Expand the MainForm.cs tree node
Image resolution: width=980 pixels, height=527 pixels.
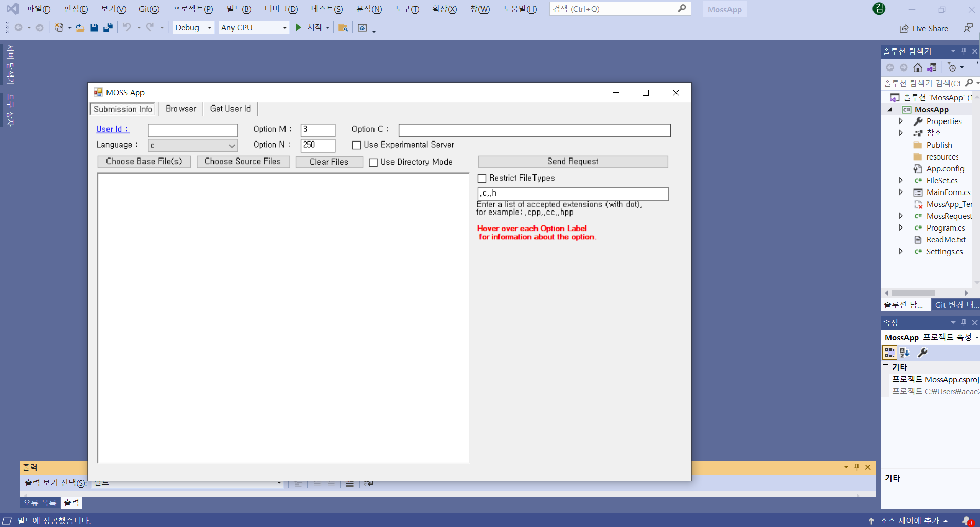click(901, 192)
